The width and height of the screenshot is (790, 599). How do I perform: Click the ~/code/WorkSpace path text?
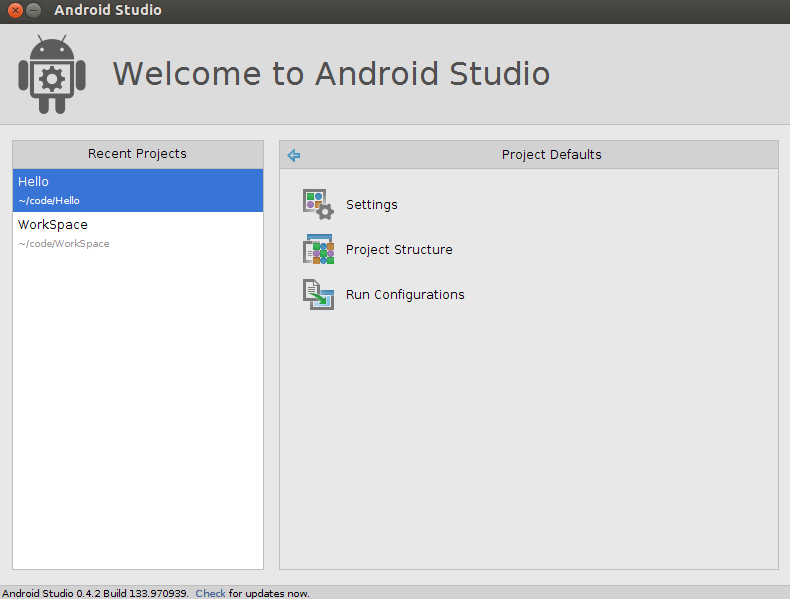64,243
